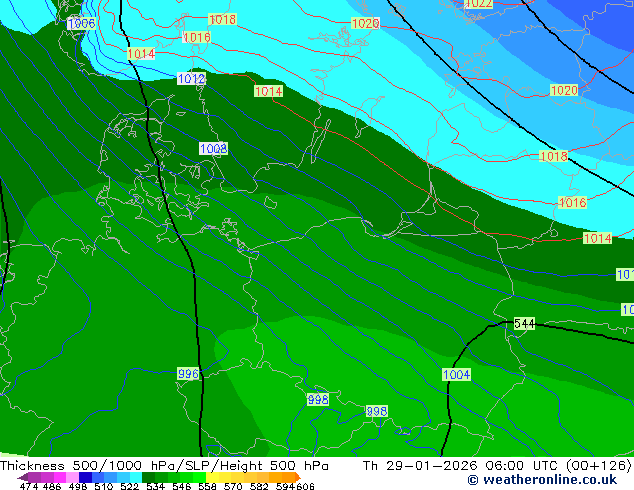The image size is (634, 490).
Task: Click the 570 value on the color scale
Action: point(233,486)
